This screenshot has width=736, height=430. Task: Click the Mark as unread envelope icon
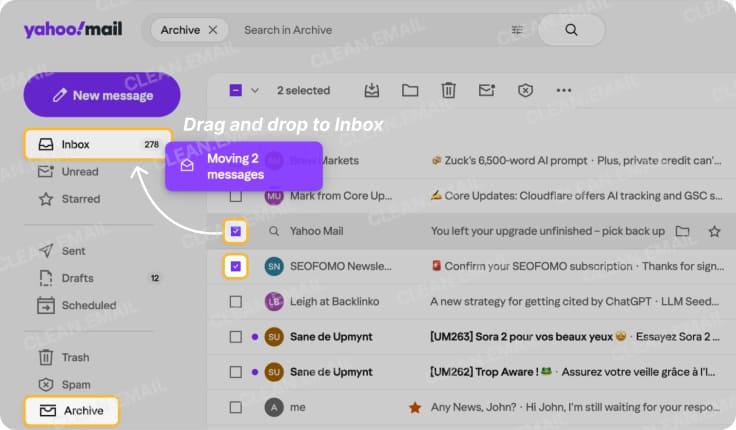pyautogui.click(x=487, y=90)
